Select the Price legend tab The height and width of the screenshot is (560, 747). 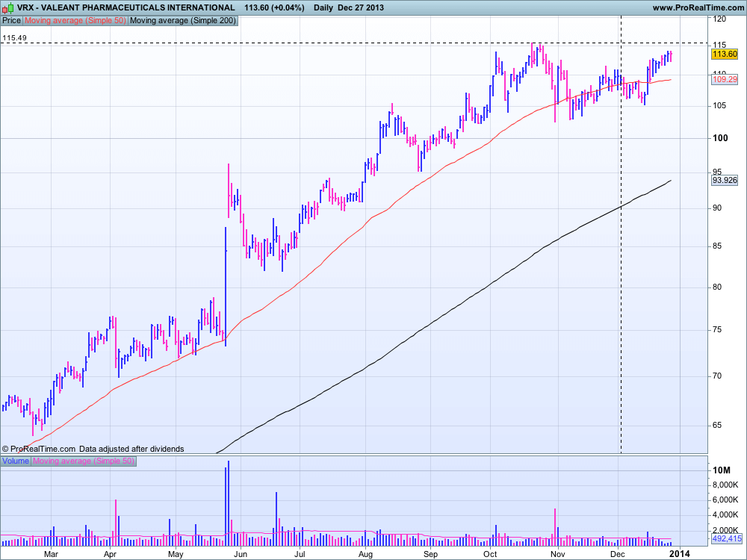[12, 20]
